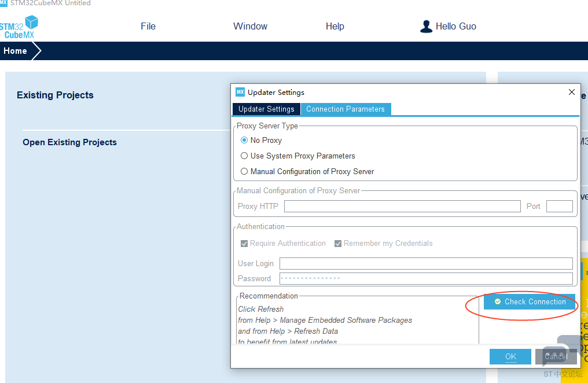Select the No Proxy radio option
The image size is (588, 383).
point(244,140)
